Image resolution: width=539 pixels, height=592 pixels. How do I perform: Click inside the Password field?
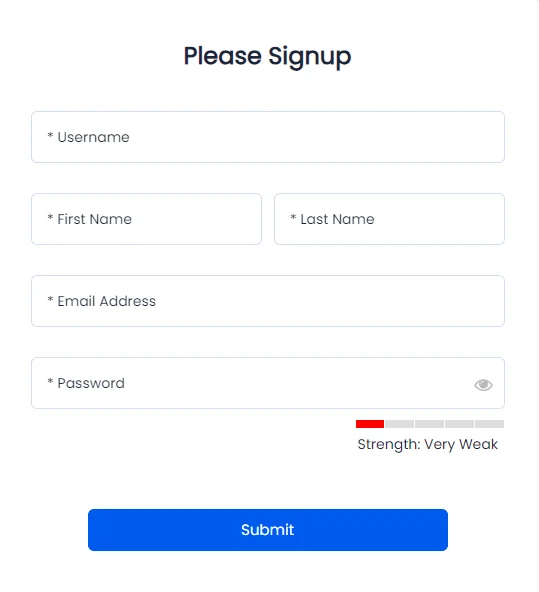point(268,383)
